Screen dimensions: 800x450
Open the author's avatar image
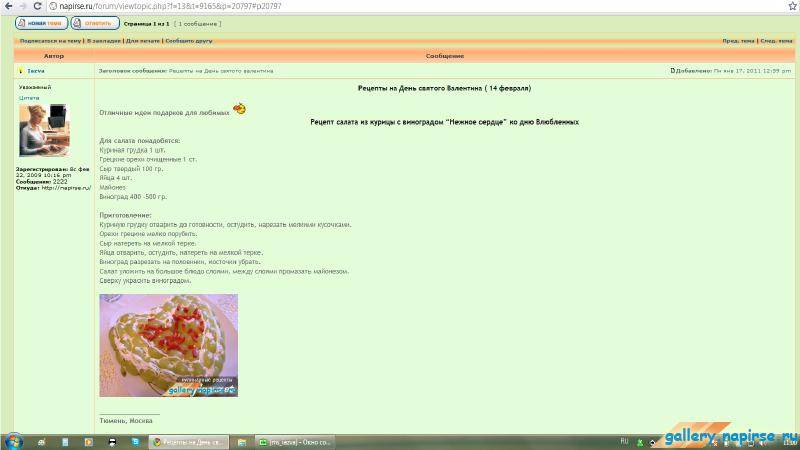[44, 130]
